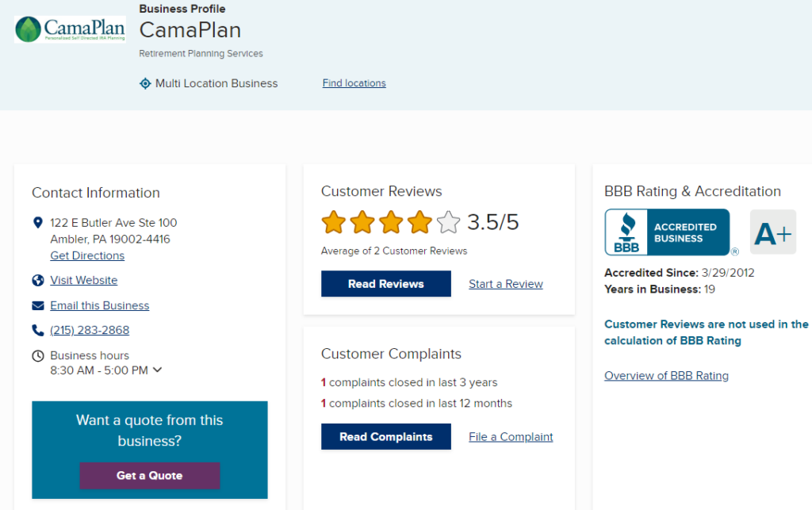
Task: Click the Accredited Since 3/29/2012 text
Action: 680,273
